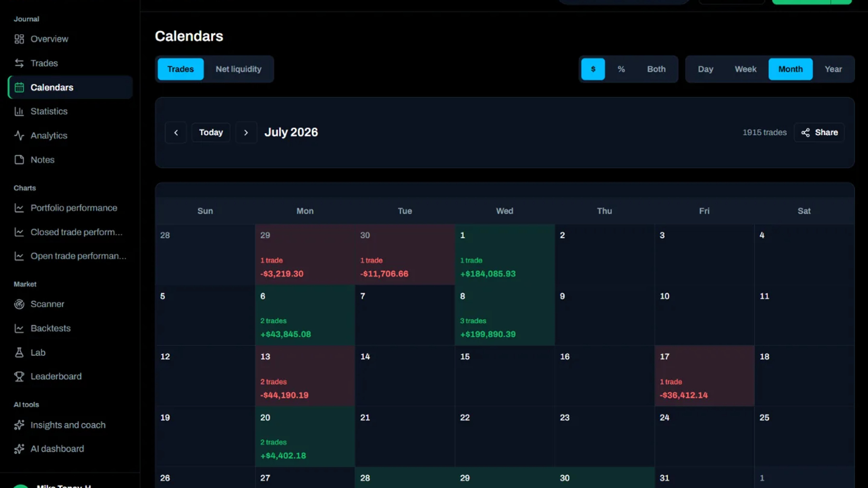The image size is (868, 488).
Task: Click the Portfolio performance chart icon
Action: (x=19, y=208)
